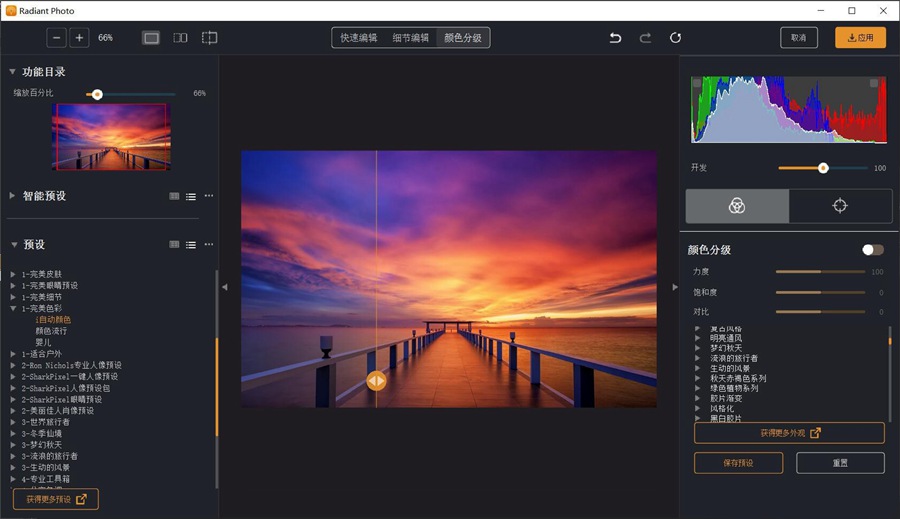
Task: Click the zoom out minus button
Action: [x=56, y=38]
